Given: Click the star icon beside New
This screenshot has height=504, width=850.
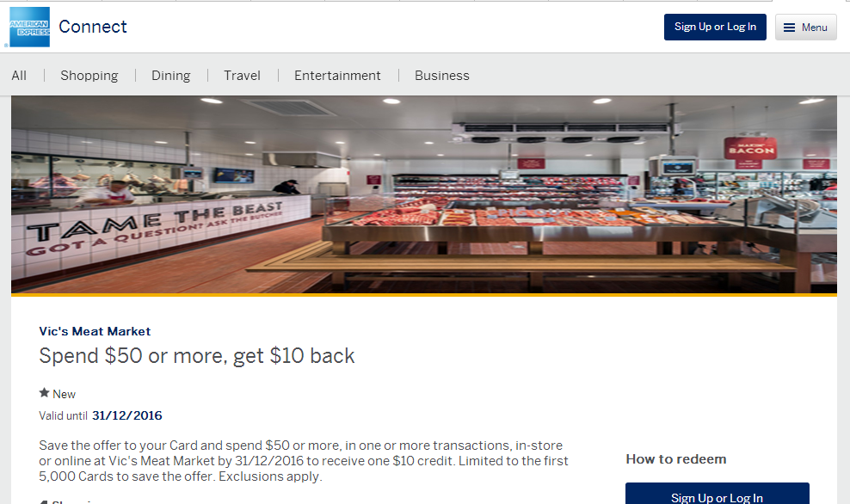Looking at the screenshot, I should [x=45, y=393].
